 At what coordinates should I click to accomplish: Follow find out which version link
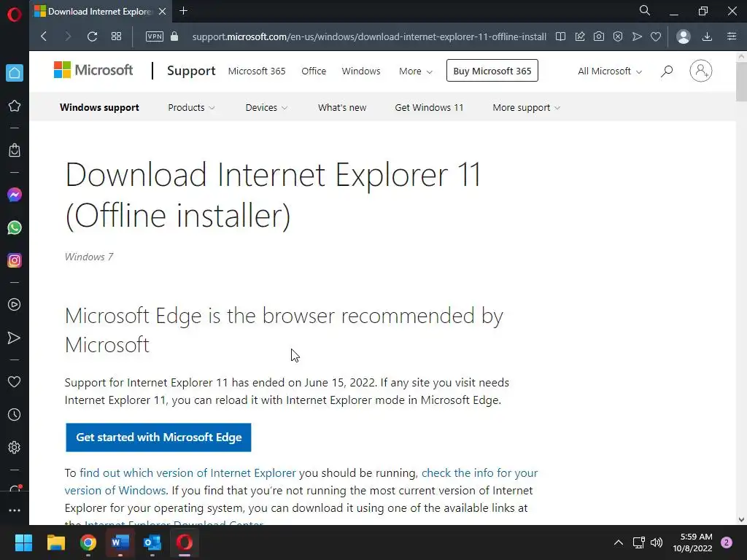coord(187,472)
